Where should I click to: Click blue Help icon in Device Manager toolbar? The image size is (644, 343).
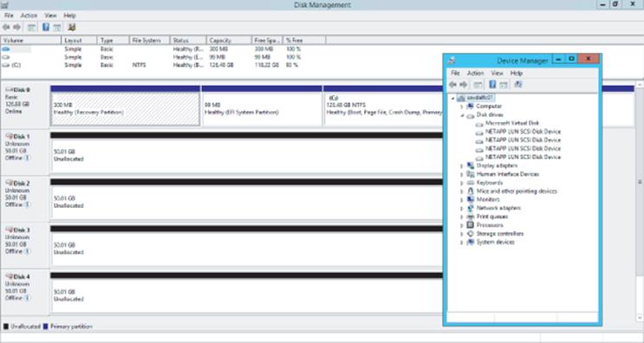[492, 85]
